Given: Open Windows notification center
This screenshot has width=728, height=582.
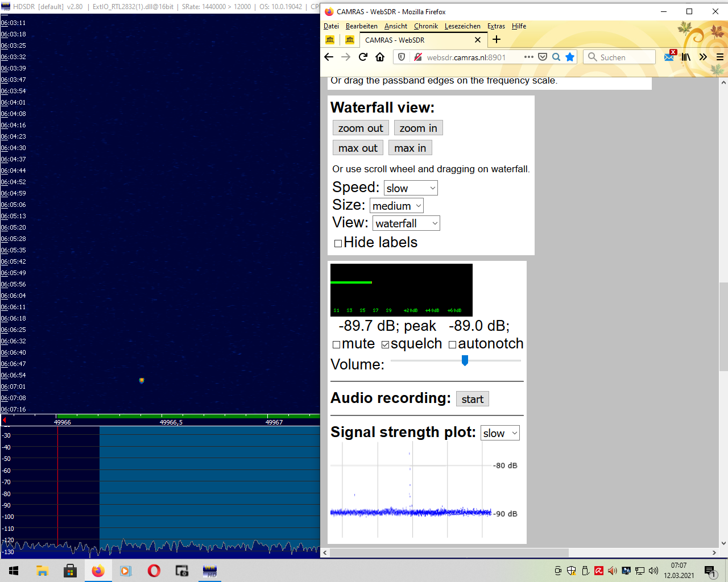Looking at the screenshot, I should click(x=710, y=571).
